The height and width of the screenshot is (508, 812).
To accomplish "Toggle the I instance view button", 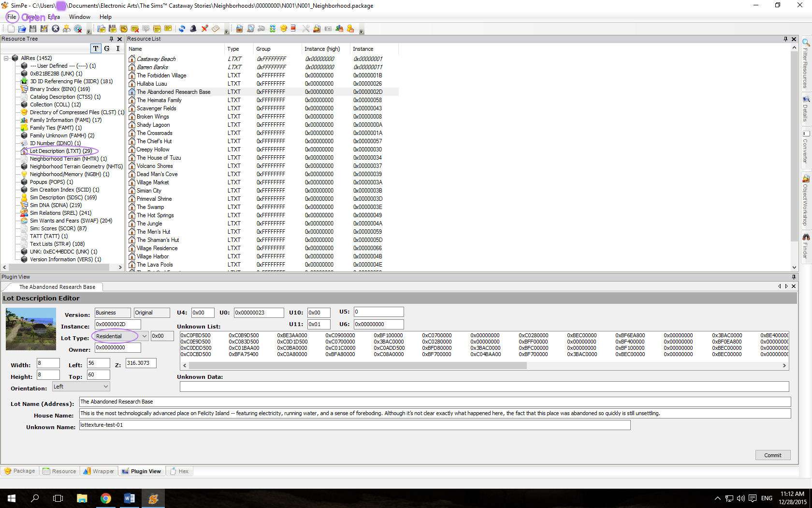I will 117,48.
